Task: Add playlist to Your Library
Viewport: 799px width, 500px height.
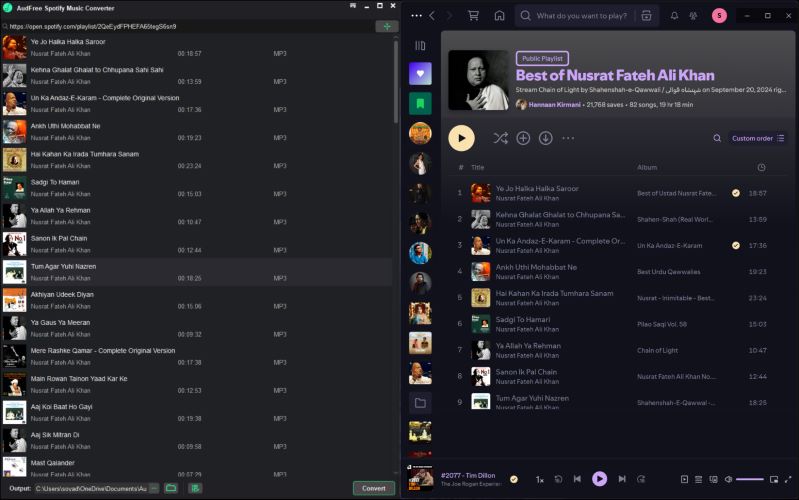Action: (523, 138)
